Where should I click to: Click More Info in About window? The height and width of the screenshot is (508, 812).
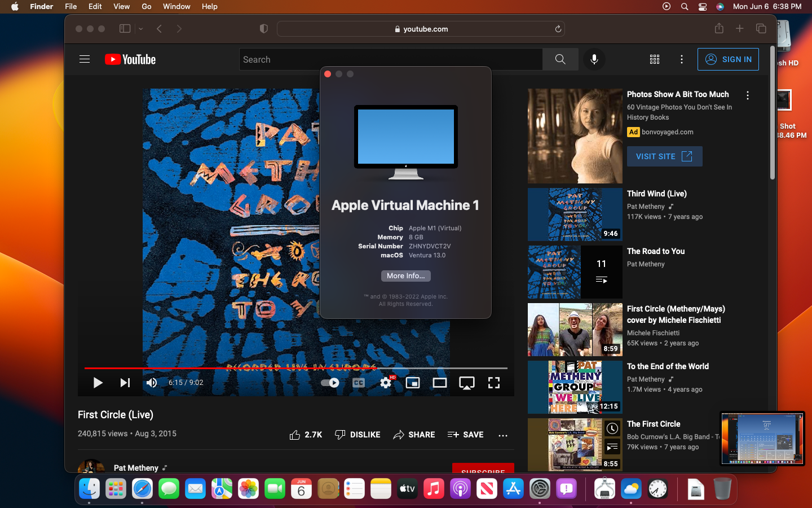tap(406, 276)
